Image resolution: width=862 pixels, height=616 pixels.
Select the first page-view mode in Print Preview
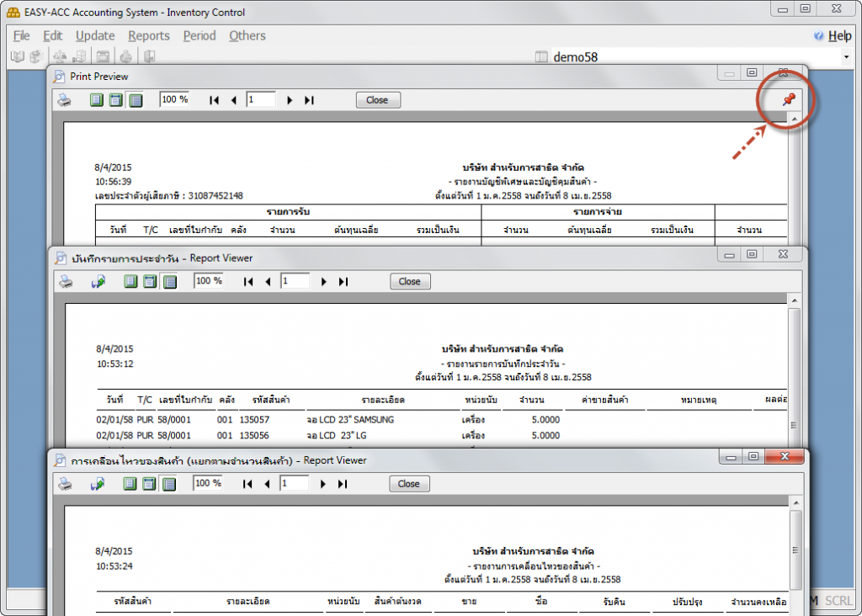[x=96, y=100]
